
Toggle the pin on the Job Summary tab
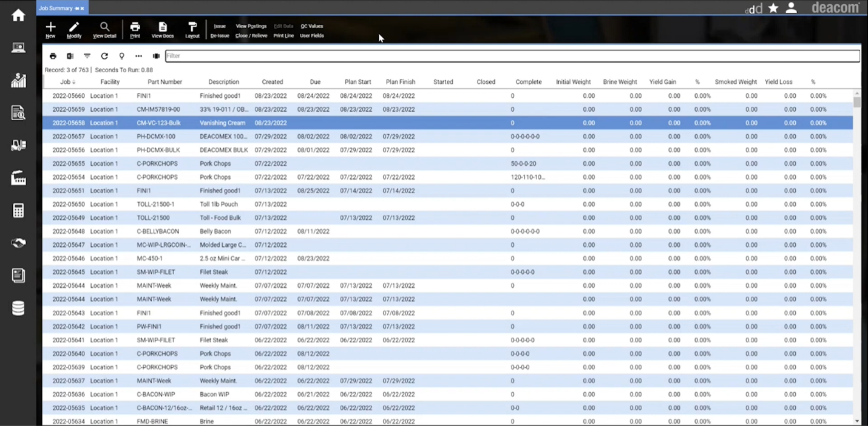tap(76, 8)
